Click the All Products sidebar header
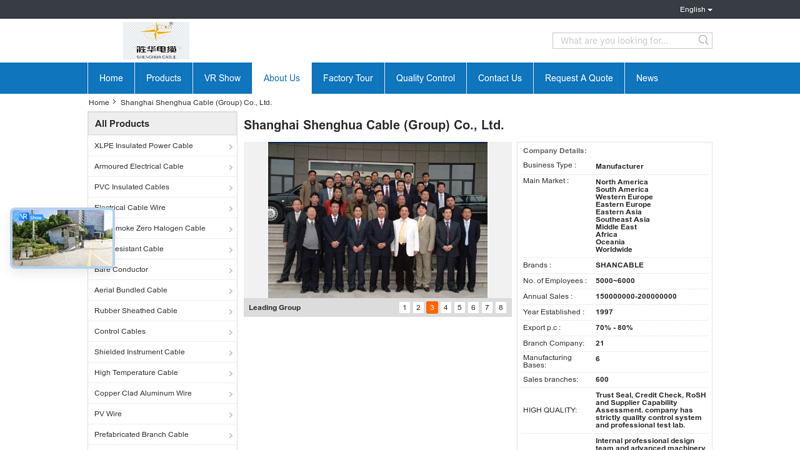Screen dimensions: 800x450 point(162,124)
